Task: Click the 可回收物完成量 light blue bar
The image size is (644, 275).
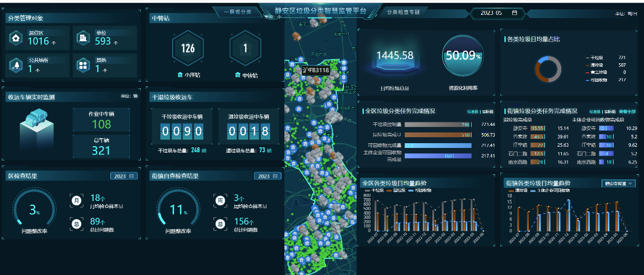Action: tap(438, 146)
